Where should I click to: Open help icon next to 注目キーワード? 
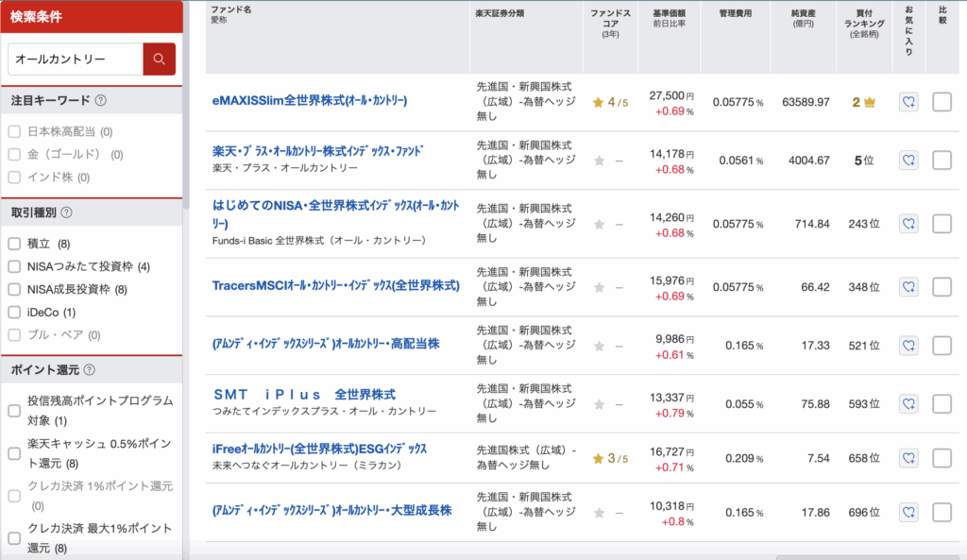click(x=100, y=100)
